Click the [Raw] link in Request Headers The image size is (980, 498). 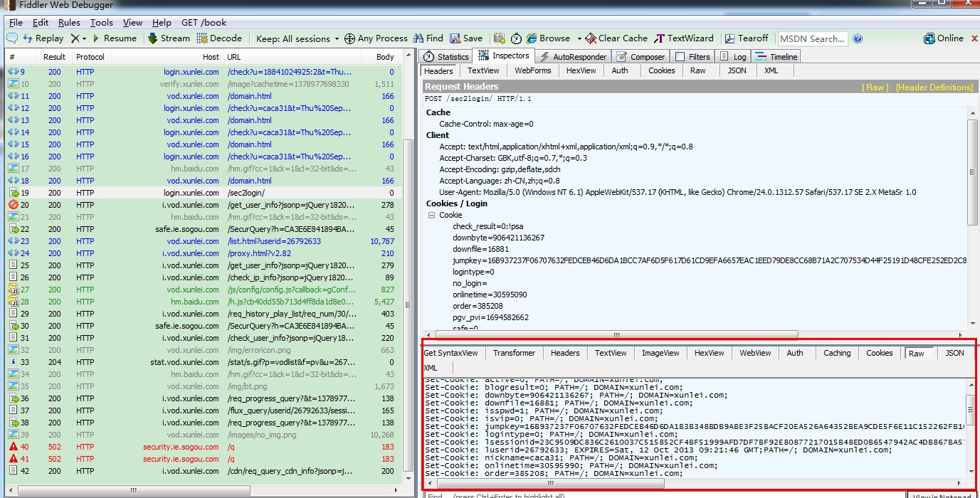(875, 88)
